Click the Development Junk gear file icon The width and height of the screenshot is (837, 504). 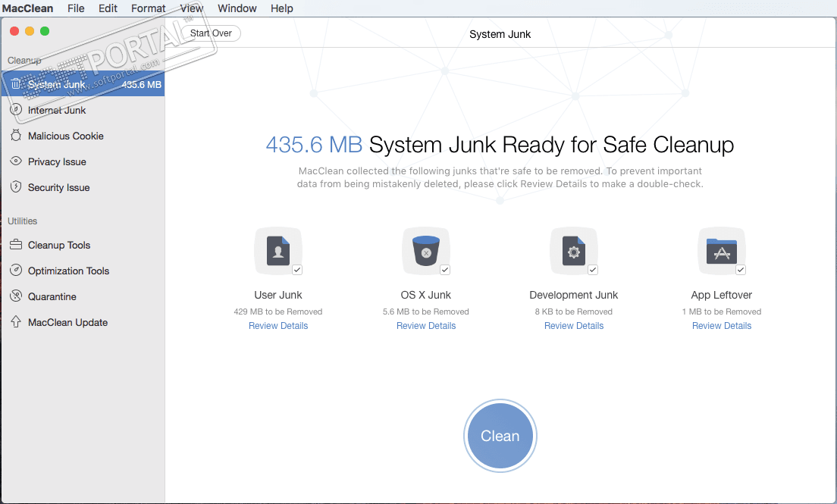574,251
